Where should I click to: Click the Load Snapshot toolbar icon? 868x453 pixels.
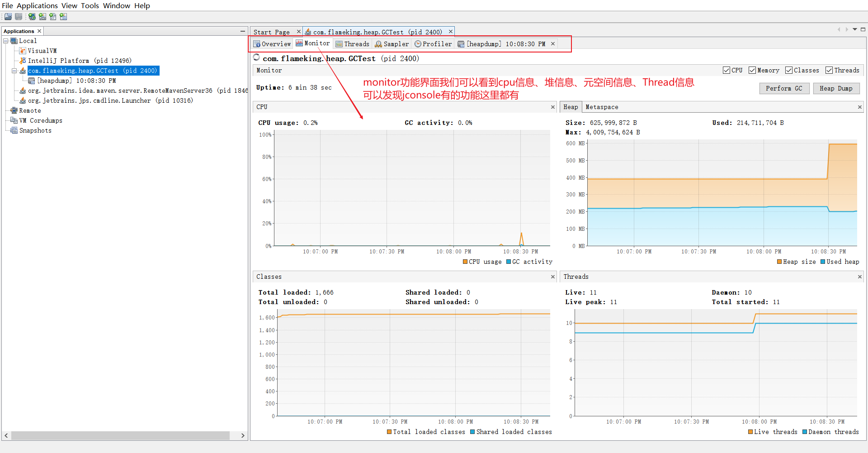coord(8,17)
